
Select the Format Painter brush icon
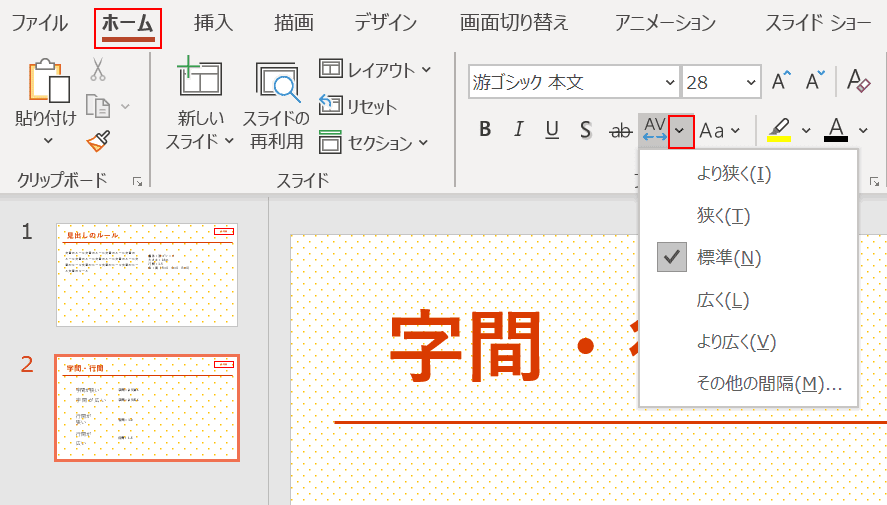98,140
